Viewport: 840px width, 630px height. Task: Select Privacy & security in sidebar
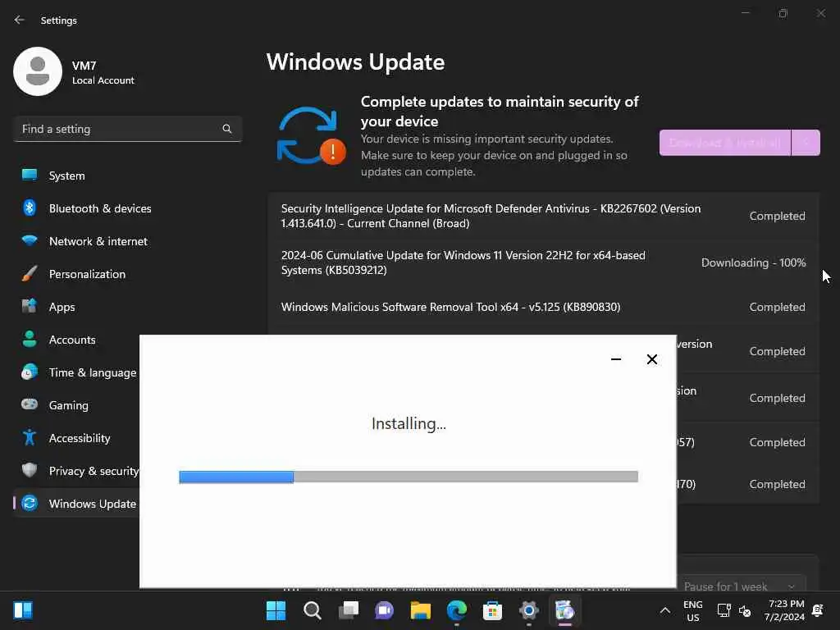[x=94, y=471]
